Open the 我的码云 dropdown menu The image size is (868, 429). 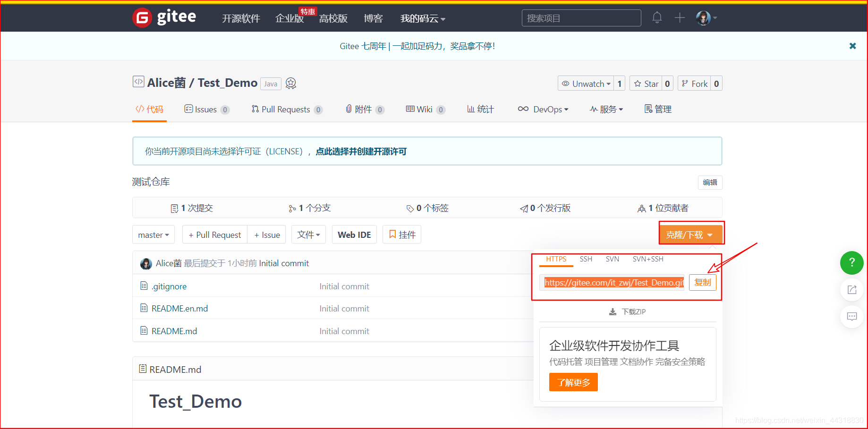(x=423, y=18)
